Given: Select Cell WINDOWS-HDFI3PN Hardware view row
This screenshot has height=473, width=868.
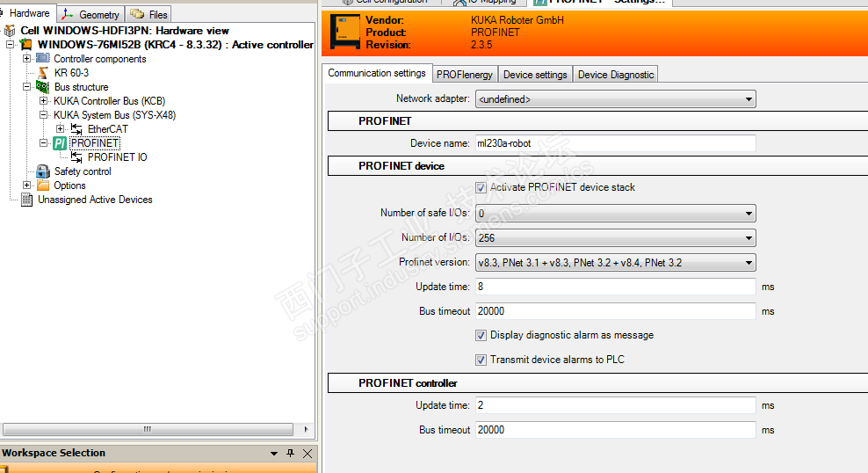Looking at the screenshot, I should (x=125, y=31).
